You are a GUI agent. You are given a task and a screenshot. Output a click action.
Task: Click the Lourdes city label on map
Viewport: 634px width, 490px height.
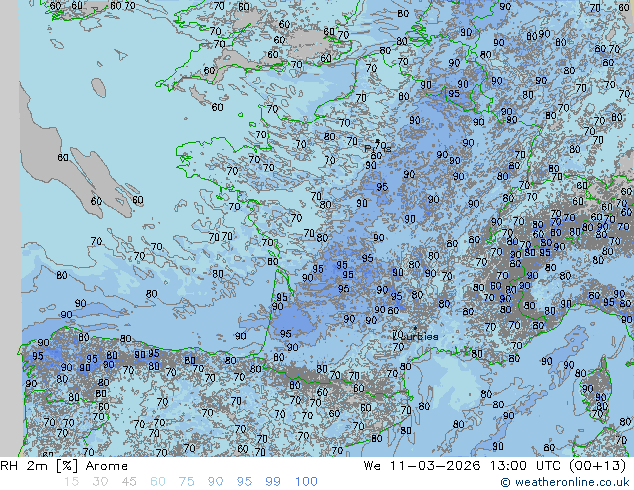pyautogui.click(x=416, y=336)
